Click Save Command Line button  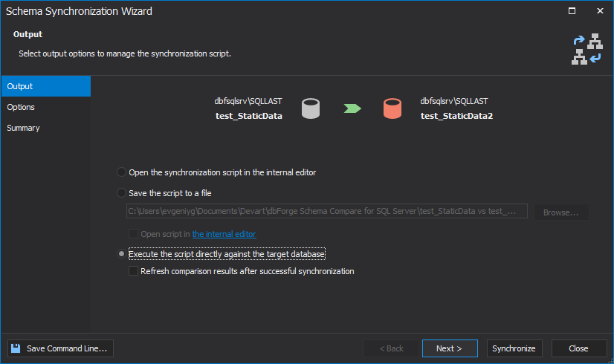pos(61,348)
